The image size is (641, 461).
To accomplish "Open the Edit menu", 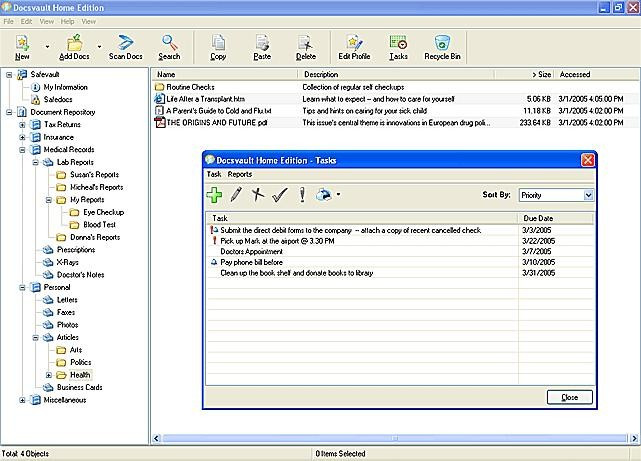I will [26, 21].
